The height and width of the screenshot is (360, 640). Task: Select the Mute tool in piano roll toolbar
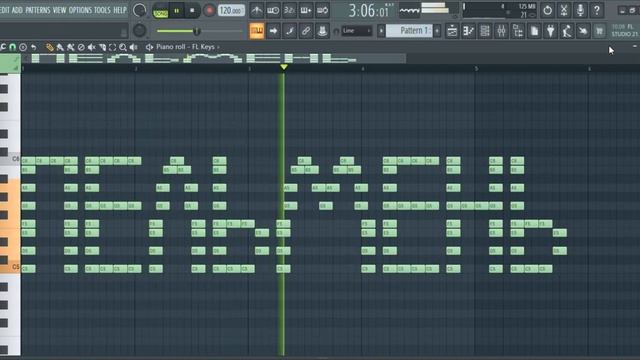pos(91,47)
